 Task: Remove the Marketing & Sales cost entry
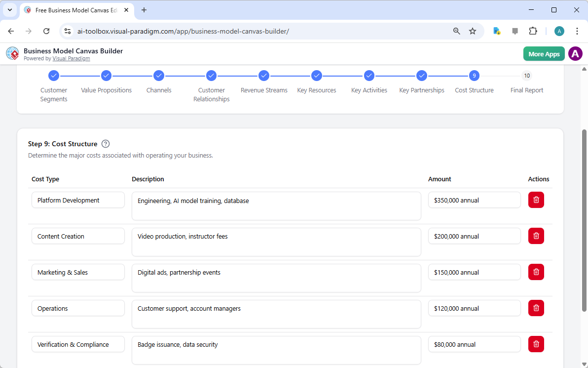click(x=536, y=272)
